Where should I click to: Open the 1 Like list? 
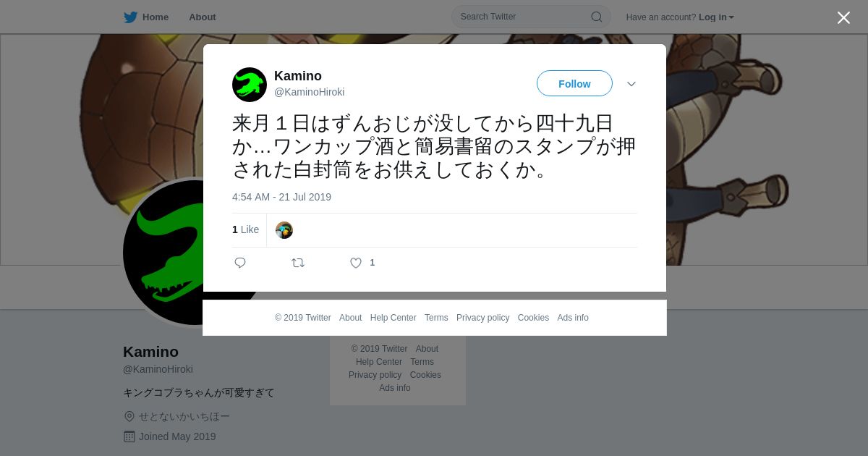(x=245, y=229)
